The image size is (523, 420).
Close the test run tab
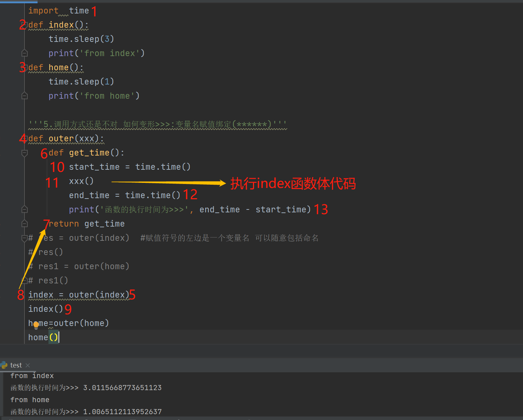click(x=28, y=365)
